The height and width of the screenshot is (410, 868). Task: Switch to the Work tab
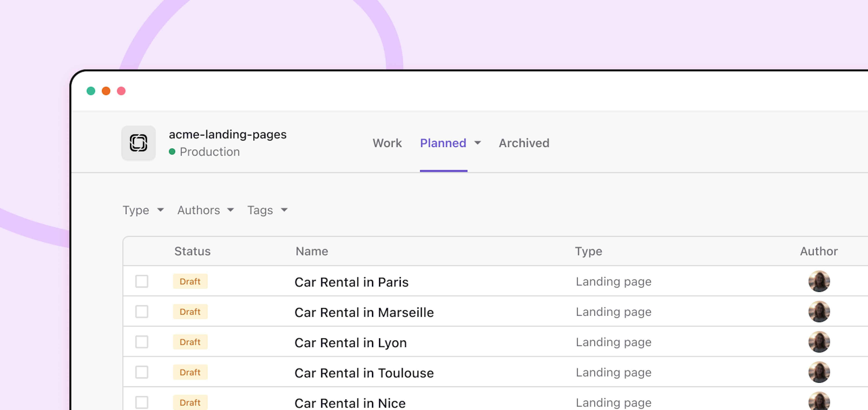[x=387, y=143]
